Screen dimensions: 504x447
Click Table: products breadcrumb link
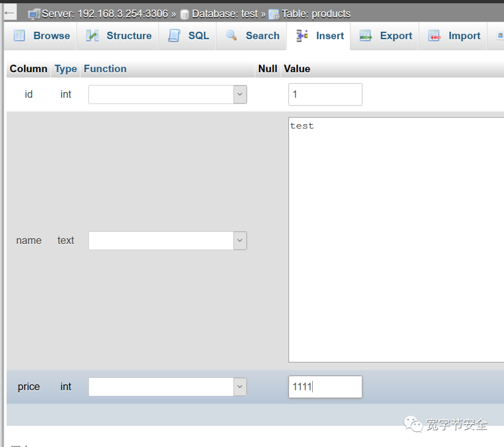pos(316,14)
